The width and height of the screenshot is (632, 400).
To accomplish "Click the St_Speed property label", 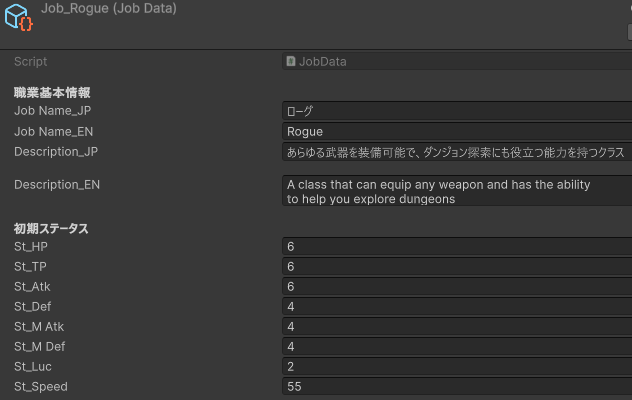I will click(x=41, y=387).
